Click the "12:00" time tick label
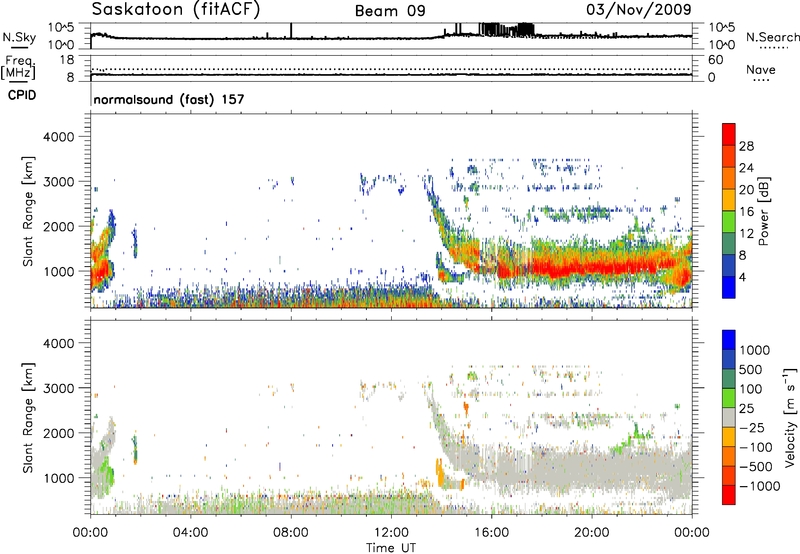 391,533
